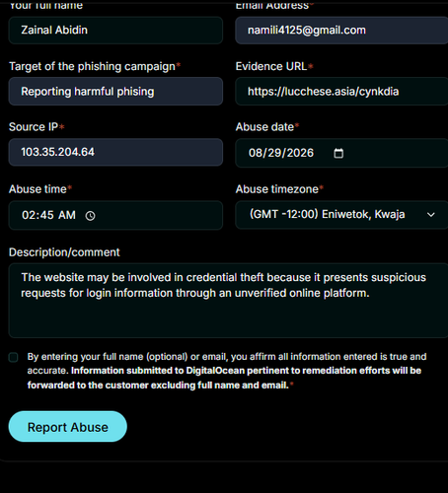Click the Target of the phishing campaign label

coord(92,66)
